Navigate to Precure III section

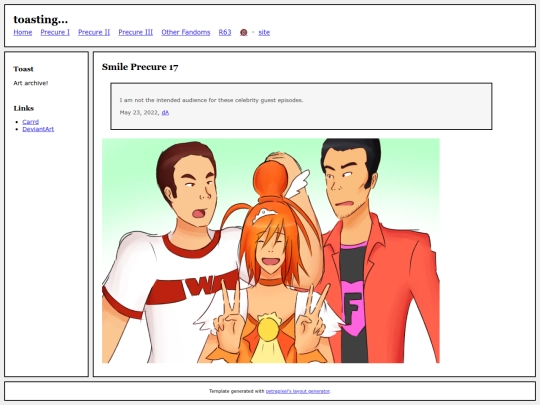tap(136, 32)
